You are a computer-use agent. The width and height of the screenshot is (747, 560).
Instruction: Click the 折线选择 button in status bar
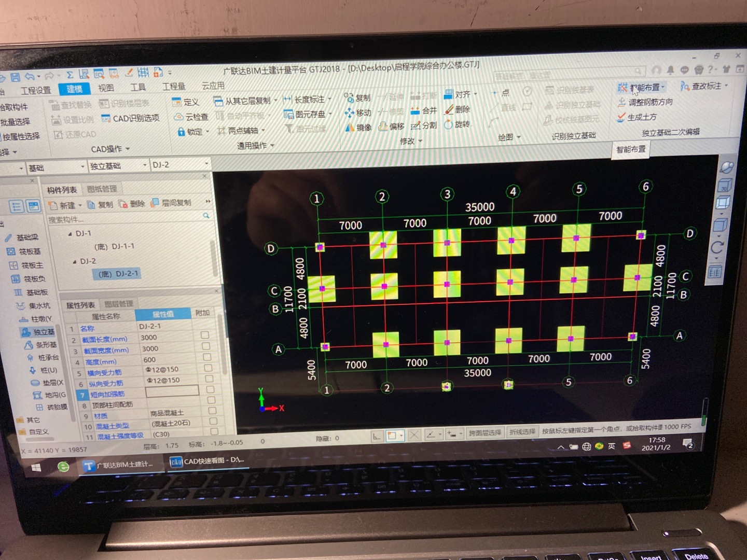click(522, 431)
